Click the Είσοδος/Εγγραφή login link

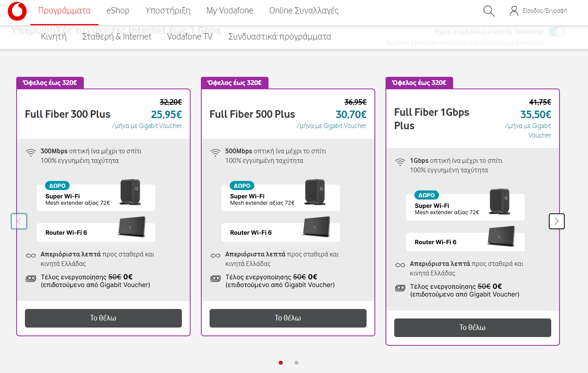(x=545, y=11)
